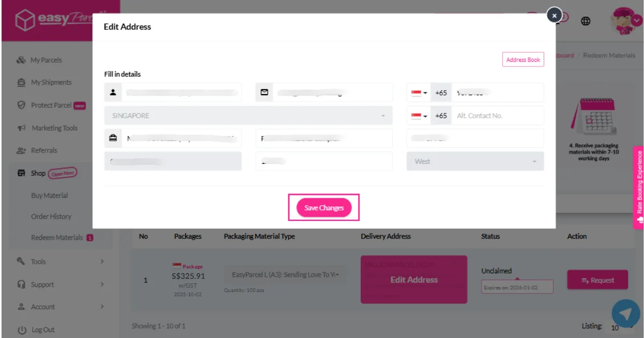Click Log Out in sidebar

pyautogui.click(x=43, y=330)
